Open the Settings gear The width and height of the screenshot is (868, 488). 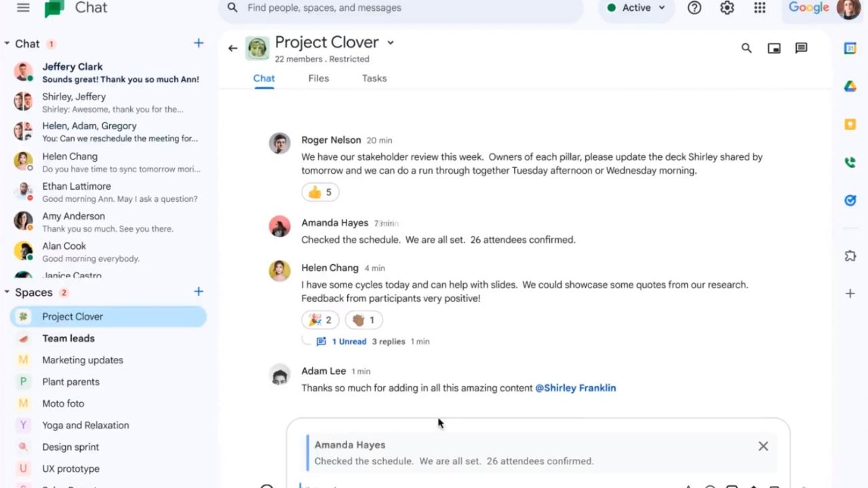(727, 8)
